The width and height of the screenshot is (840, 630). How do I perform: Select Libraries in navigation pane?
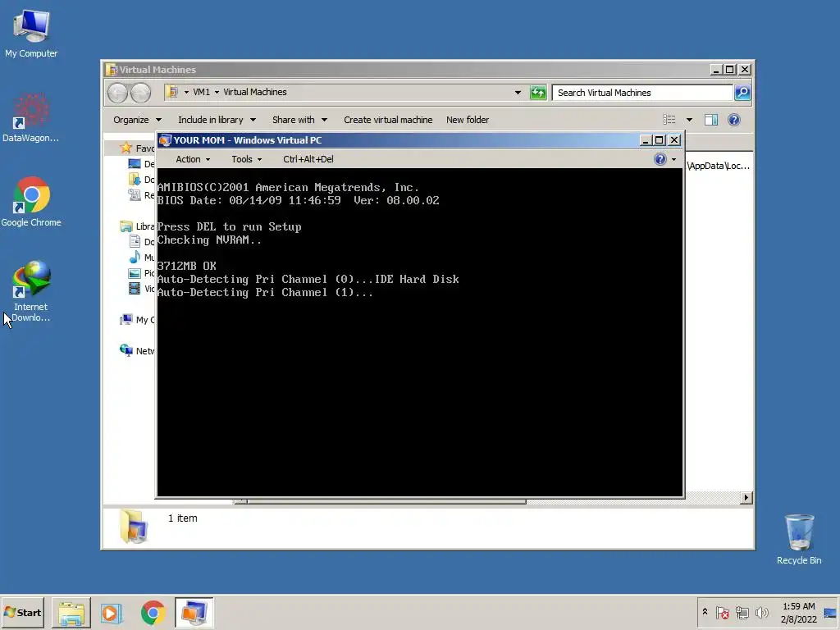[x=137, y=226]
